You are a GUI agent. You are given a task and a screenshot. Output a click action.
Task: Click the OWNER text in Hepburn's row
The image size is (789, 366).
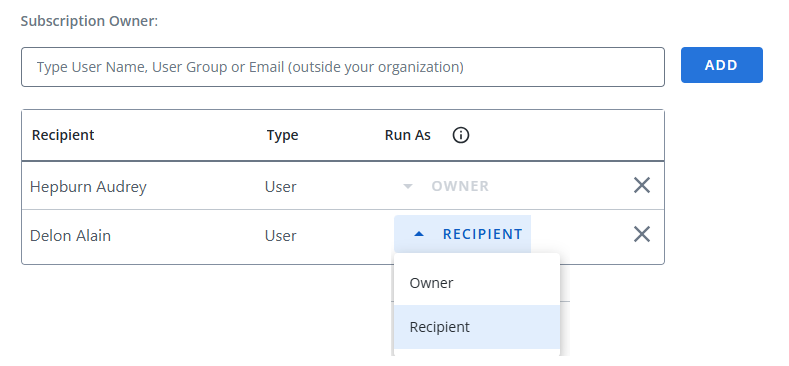[x=460, y=186]
